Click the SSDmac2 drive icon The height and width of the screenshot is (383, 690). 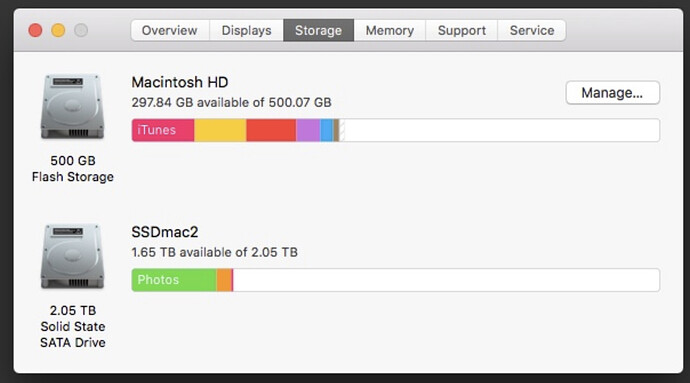coord(73,256)
